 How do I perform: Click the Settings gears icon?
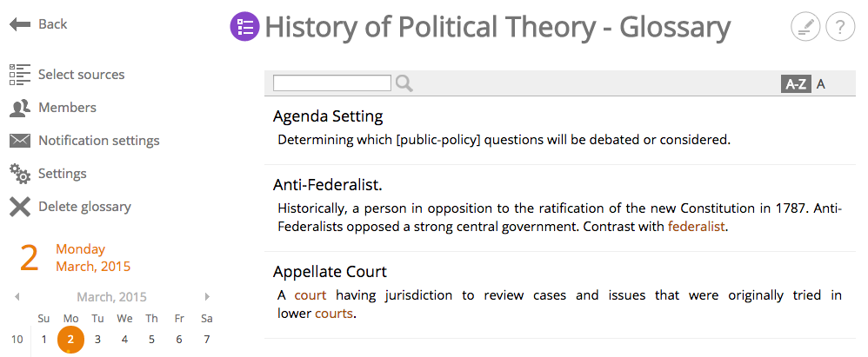coord(20,174)
